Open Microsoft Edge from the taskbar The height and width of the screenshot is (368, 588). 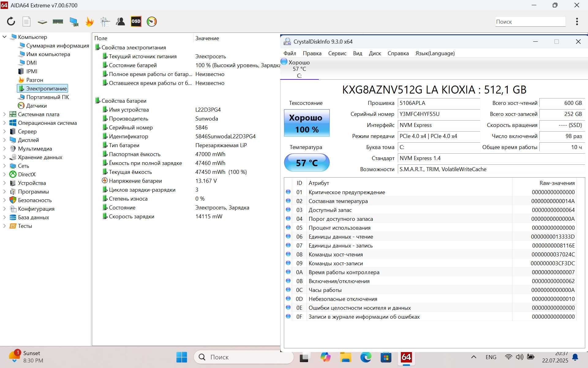[366, 357]
